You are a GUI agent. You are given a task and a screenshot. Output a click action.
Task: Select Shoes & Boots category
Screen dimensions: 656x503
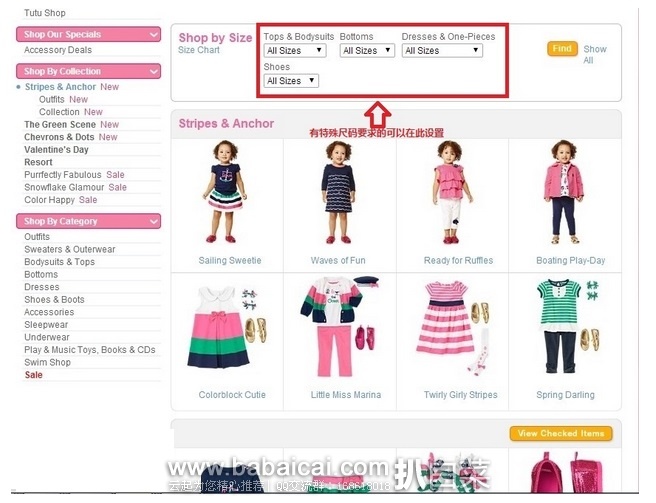coord(54,300)
